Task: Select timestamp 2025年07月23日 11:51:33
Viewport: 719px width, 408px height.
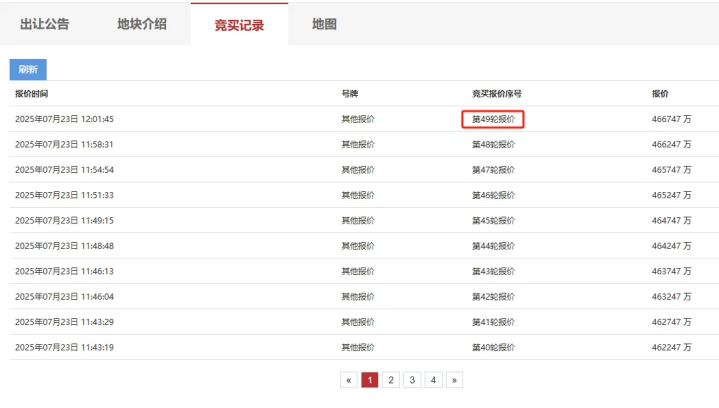Action: pos(64,195)
